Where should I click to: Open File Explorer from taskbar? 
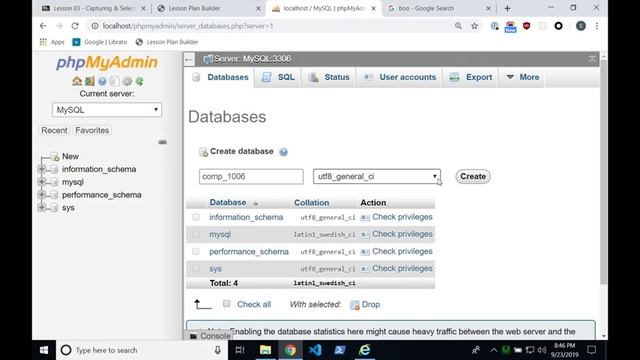point(265,350)
